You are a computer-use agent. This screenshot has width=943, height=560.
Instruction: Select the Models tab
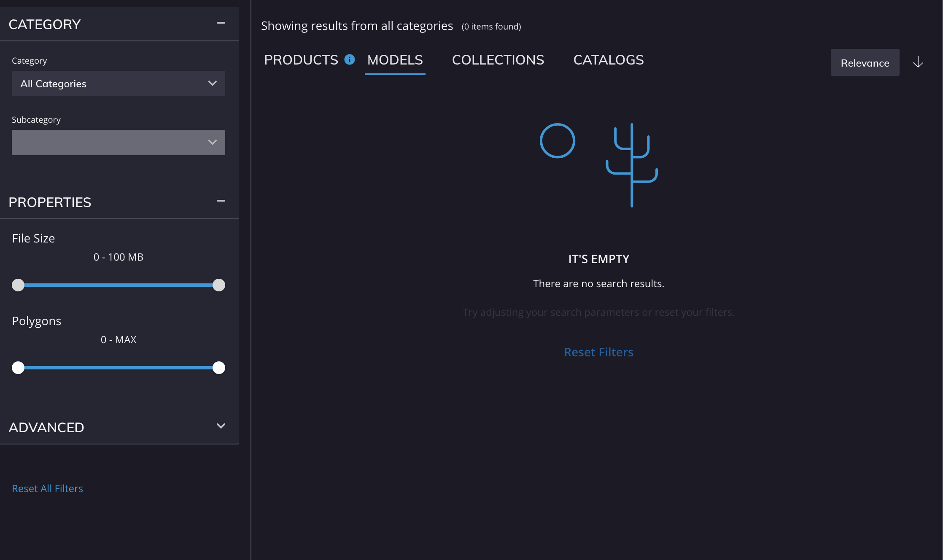pyautogui.click(x=395, y=60)
